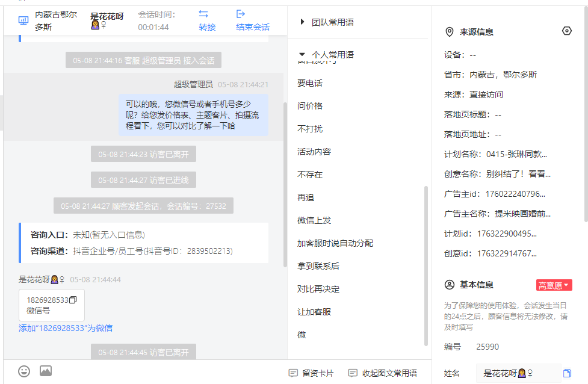Select the 对比再决定 quick phrase

(x=318, y=289)
